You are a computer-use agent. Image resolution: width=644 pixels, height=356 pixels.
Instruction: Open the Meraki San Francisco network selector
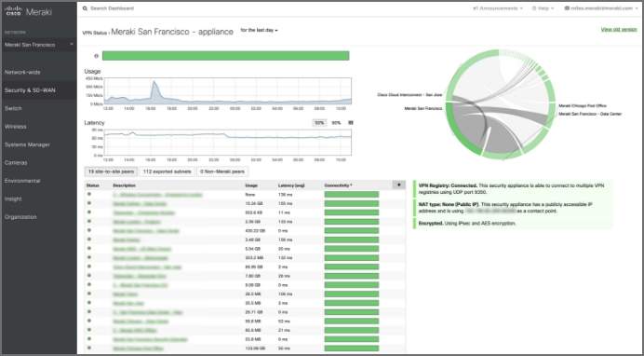point(38,45)
